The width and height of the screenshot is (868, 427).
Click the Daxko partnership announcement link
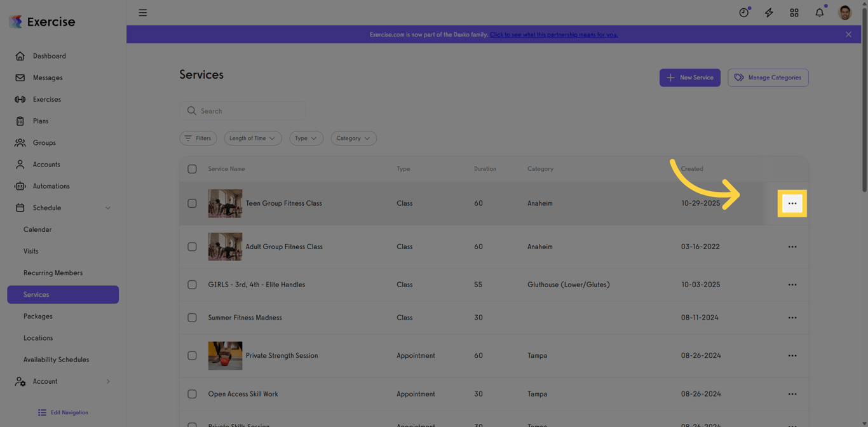click(x=553, y=34)
